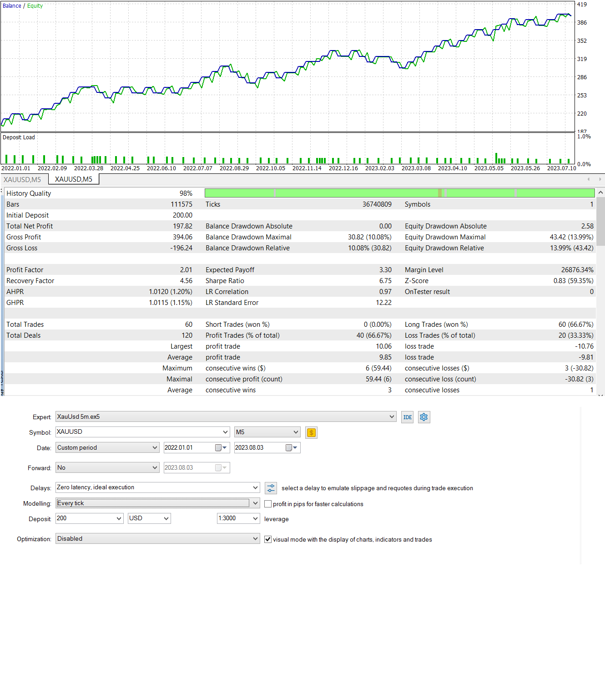
Task: Click the Ticks value 36740809
Action: [x=377, y=204]
